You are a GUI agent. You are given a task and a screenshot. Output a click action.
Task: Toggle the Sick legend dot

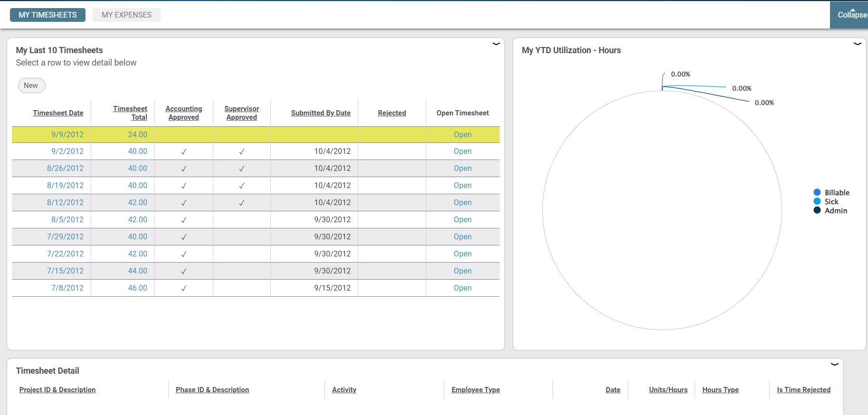(x=817, y=201)
